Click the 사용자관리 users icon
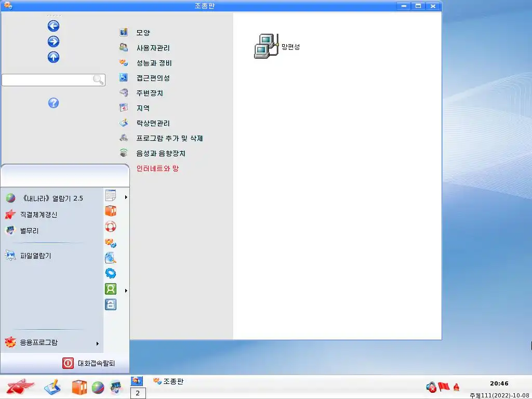This screenshot has width=532, height=399. (x=124, y=47)
